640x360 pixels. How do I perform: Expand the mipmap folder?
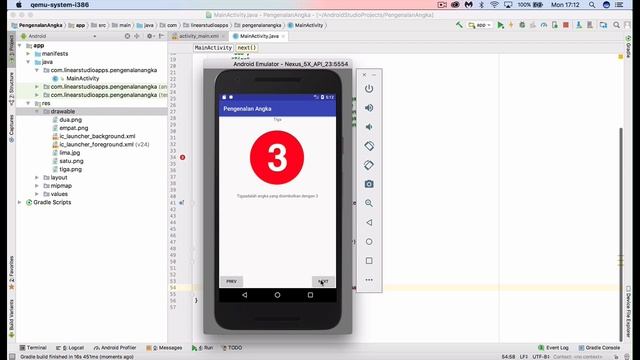coord(37,186)
